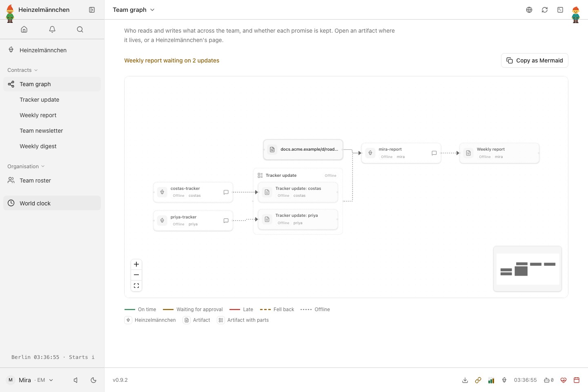Fit graph to view button
Viewport: 588px width, 392px height.
click(x=136, y=286)
